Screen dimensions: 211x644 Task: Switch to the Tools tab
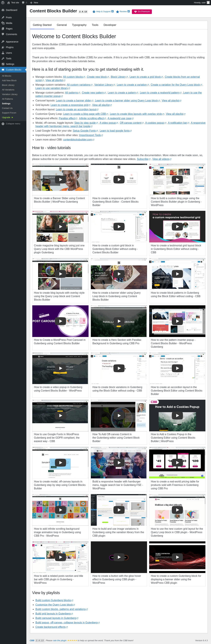coord(95,25)
